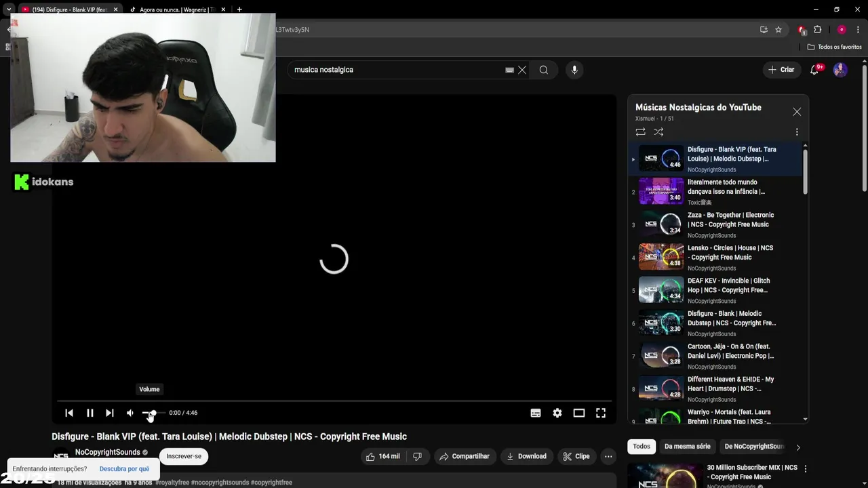The image size is (868, 488).
Task: Toggle playlist shuffle
Action: (658, 132)
